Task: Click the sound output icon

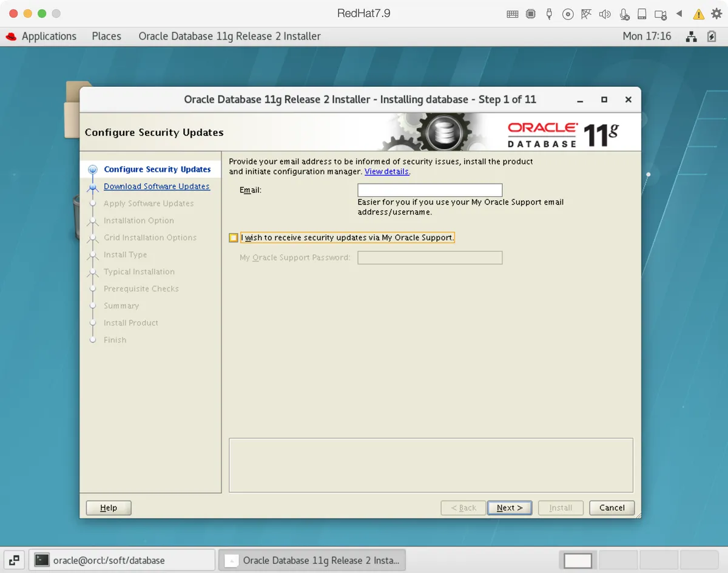Action: point(605,13)
